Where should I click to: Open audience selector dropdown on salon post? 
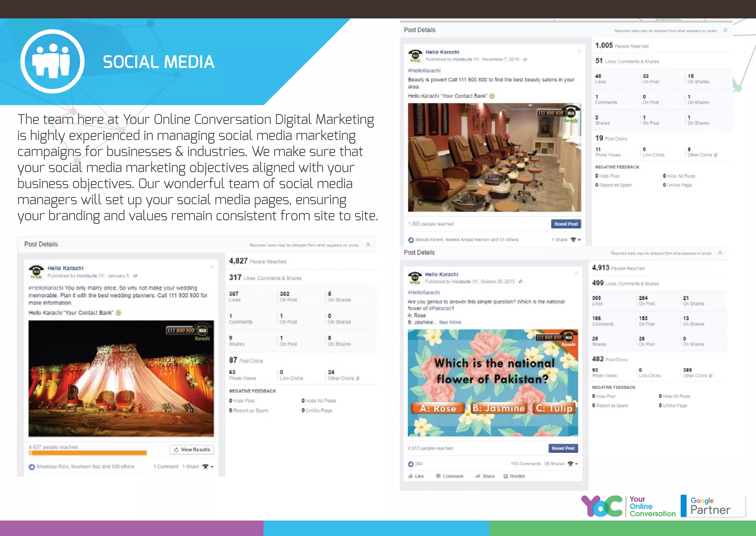tap(575, 240)
